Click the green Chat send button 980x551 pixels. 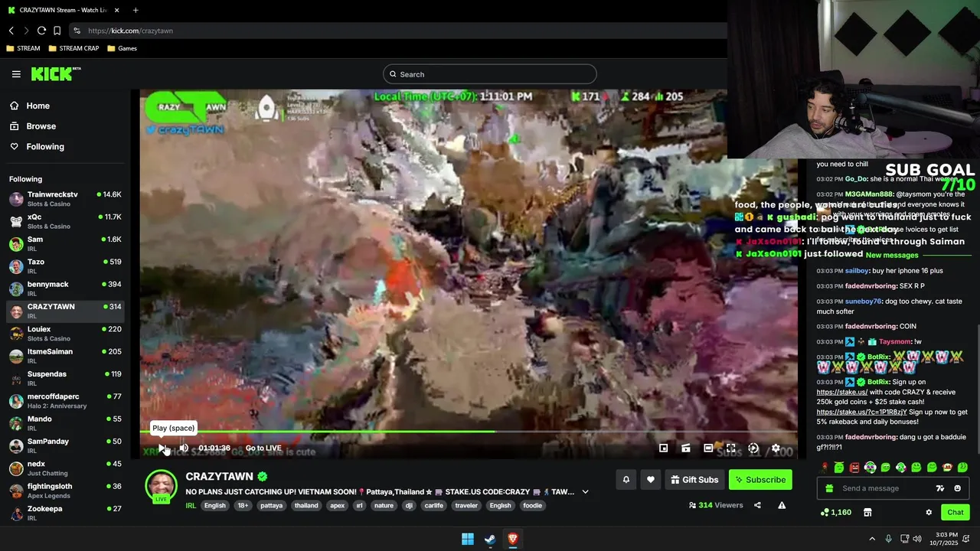955,513
